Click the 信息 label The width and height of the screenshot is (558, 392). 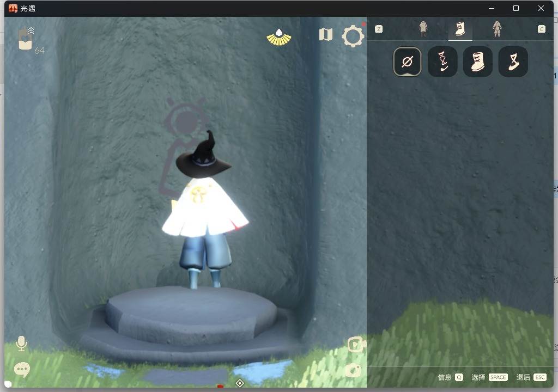(x=445, y=377)
